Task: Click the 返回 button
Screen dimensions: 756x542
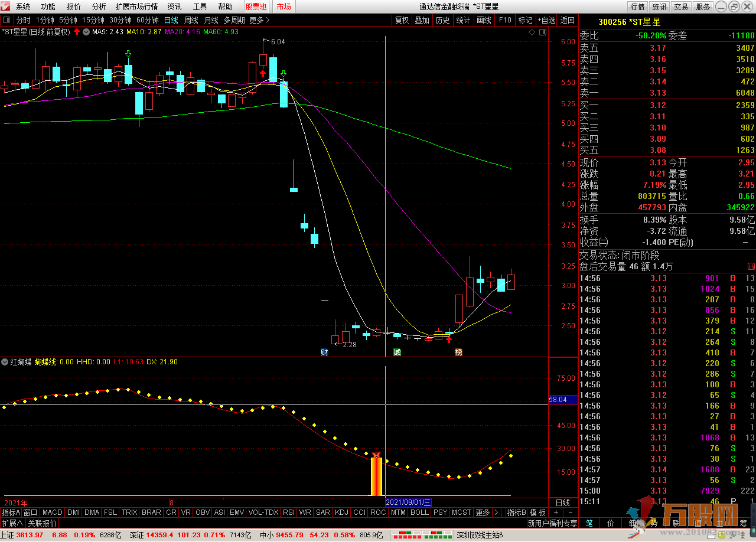Action: coord(567,20)
